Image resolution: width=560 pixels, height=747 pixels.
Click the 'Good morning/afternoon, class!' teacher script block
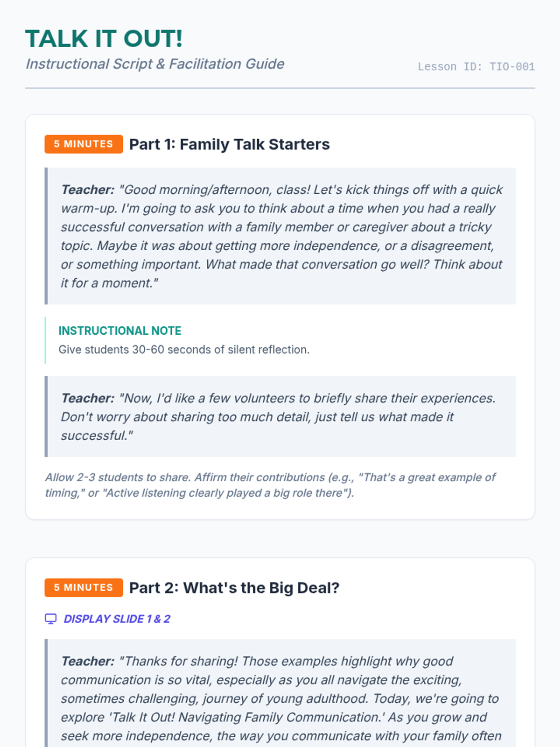pyautogui.click(x=282, y=236)
